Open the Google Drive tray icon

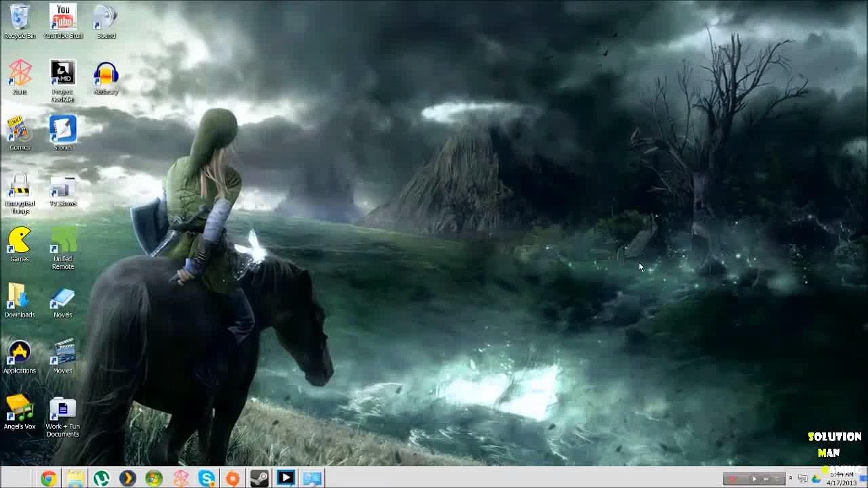click(x=816, y=479)
